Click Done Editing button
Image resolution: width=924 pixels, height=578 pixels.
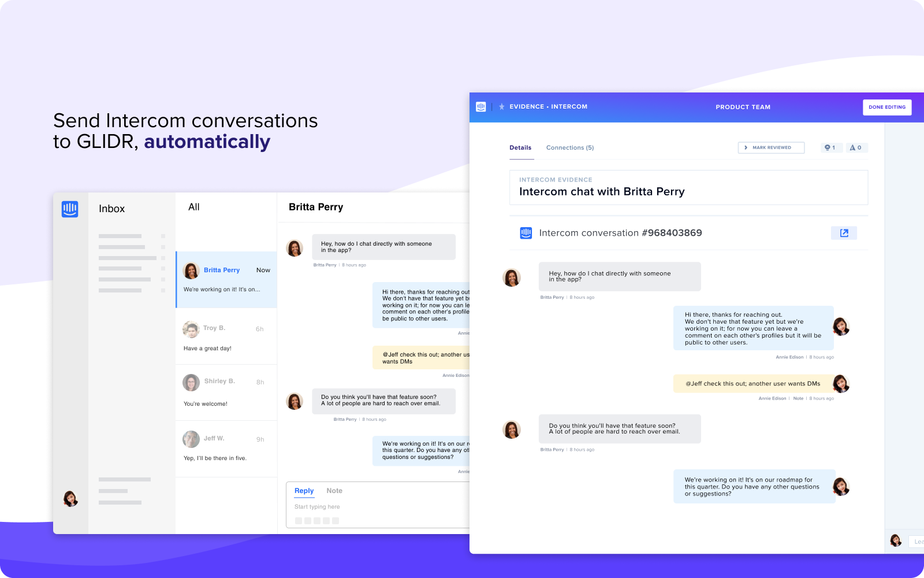tap(887, 108)
